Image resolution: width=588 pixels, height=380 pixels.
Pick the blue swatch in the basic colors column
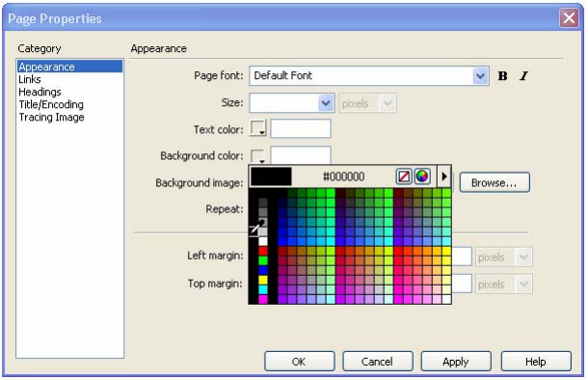pos(263,270)
